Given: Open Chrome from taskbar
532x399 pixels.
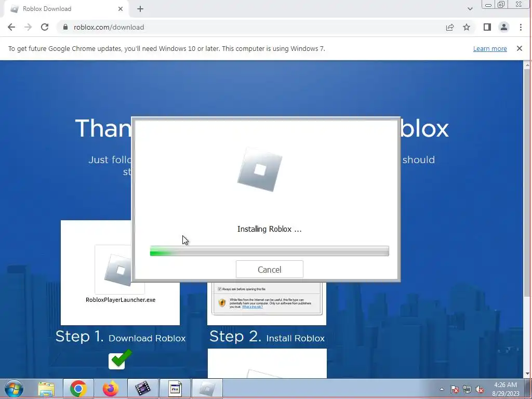Looking at the screenshot, I should [78, 389].
